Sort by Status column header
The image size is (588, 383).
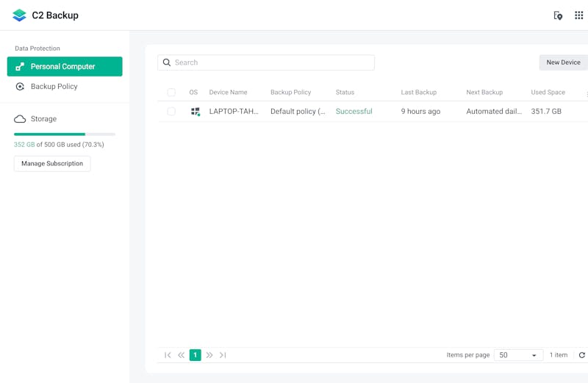pyautogui.click(x=345, y=93)
